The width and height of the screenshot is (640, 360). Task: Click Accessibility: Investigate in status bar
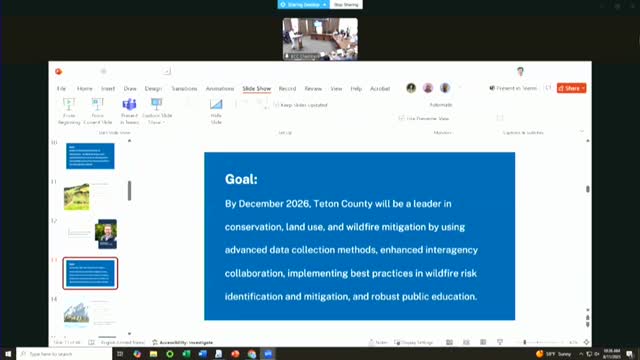tap(182, 342)
